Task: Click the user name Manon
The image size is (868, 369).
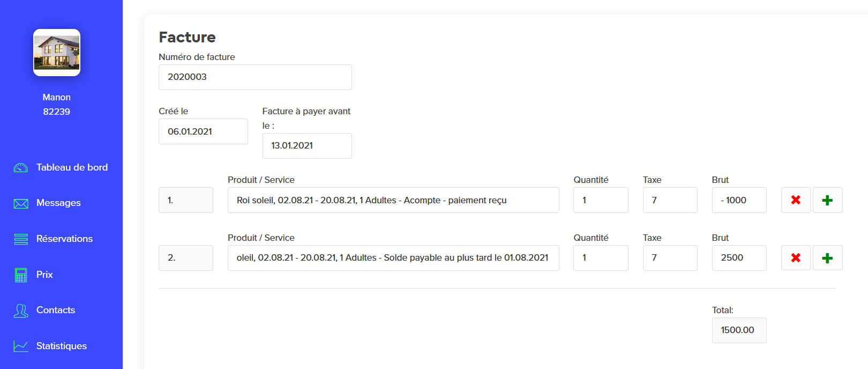Action: 57,97
